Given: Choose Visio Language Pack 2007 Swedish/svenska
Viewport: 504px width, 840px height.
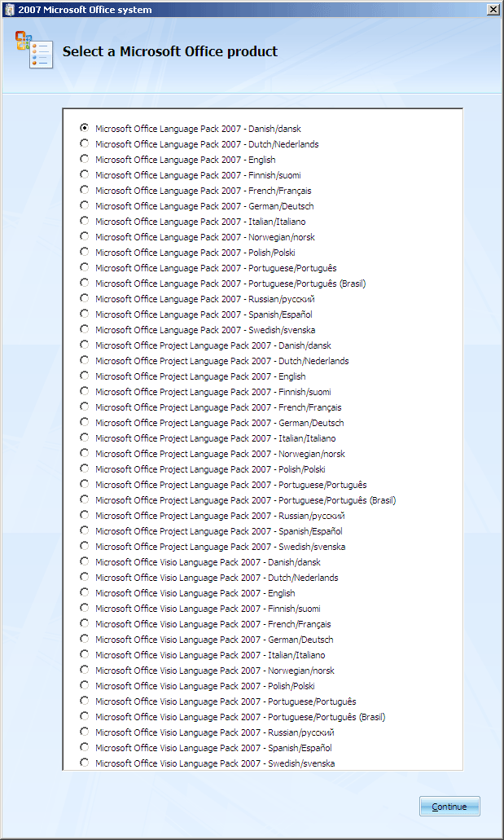Looking at the screenshot, I should [x=84, y=763].
